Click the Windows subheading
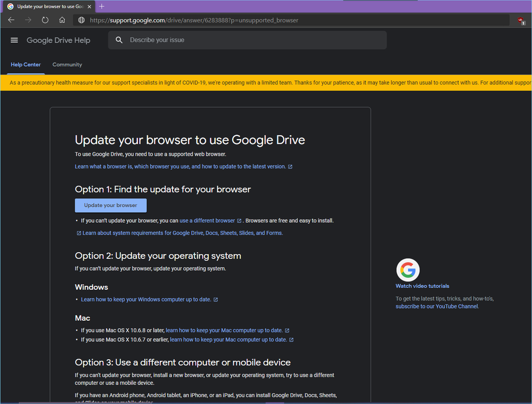Image resolution: width=532 pixels, height=404 pixels. click(91, 287)
